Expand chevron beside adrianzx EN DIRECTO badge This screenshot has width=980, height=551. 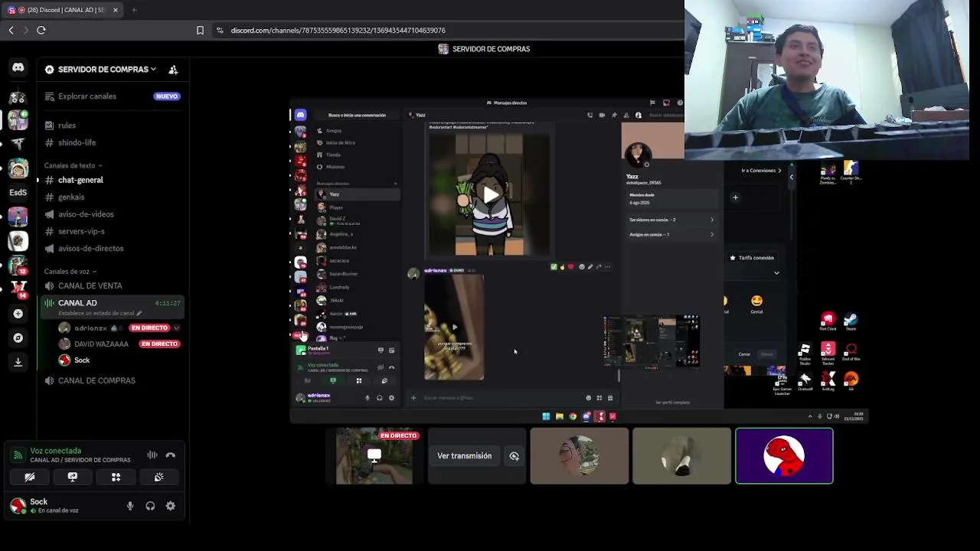(177, 328)
